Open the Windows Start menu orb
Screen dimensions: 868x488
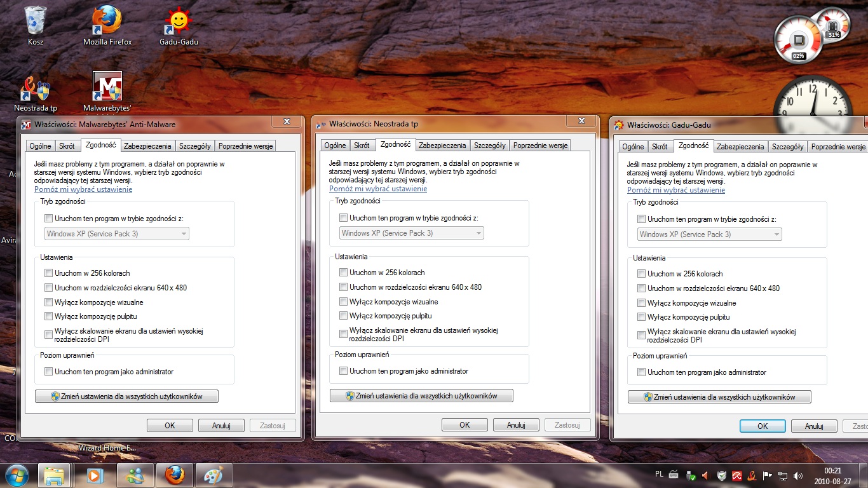coord(16,475)
